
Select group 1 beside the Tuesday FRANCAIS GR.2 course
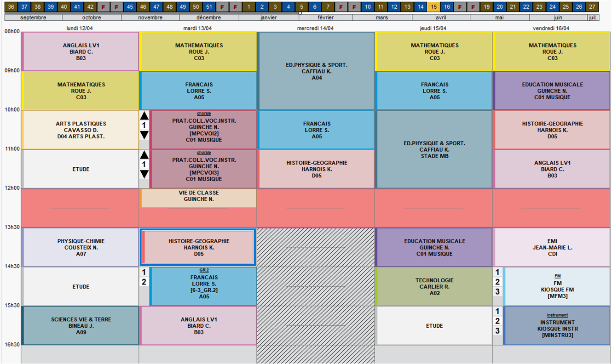coord(144,272)
